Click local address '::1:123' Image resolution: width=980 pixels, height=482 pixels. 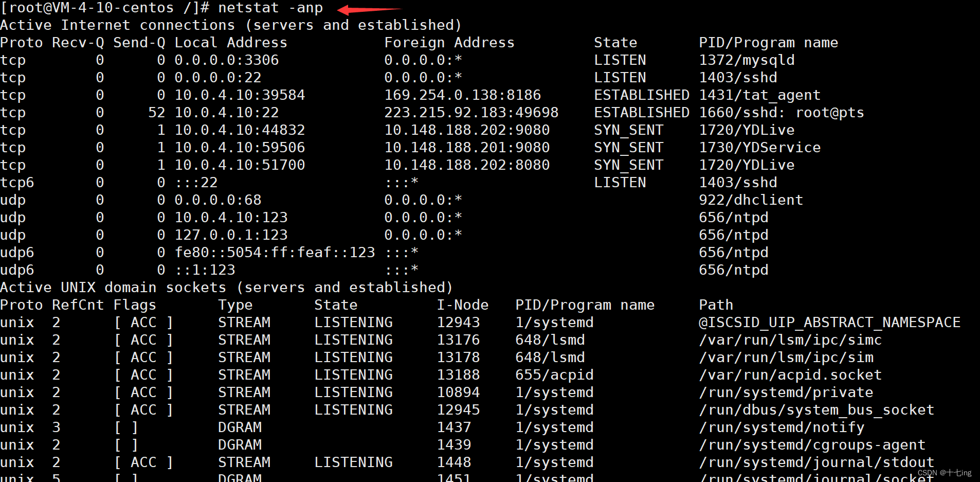point(205,270)
